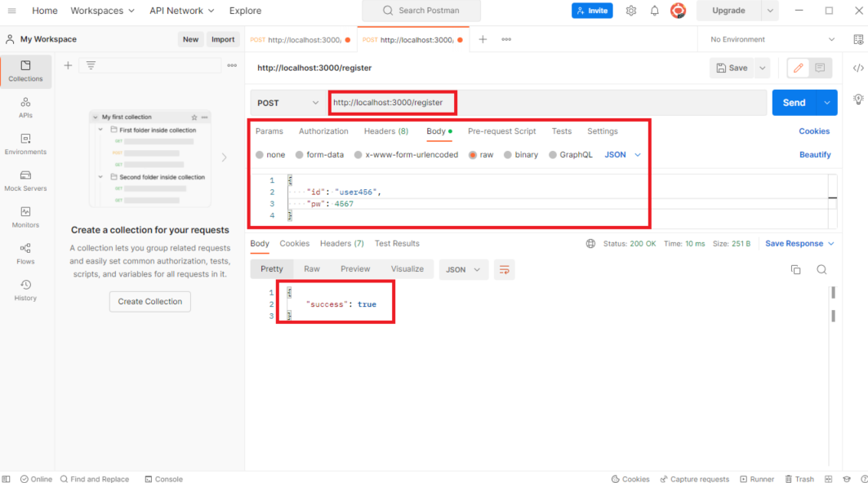Expand the Save button dropdown arrow
This screenshot has width=868, height=483.
point(763,68)
